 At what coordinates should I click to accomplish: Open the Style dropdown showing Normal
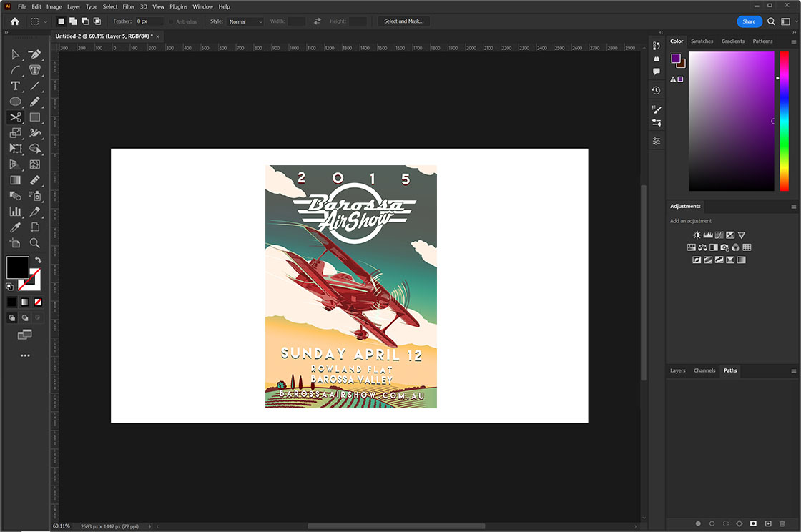(x=245, y=21)
